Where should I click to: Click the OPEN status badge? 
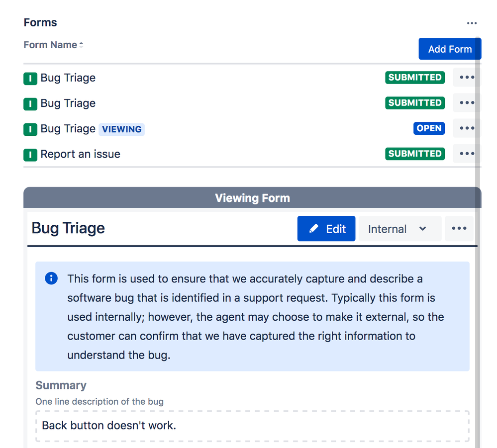coord(429,128)
